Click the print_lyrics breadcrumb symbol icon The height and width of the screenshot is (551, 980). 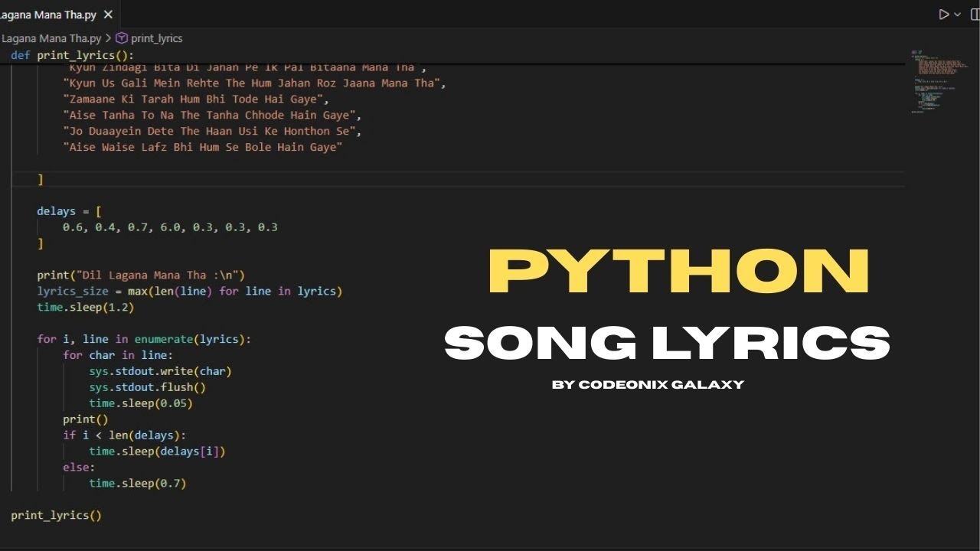pyautogui.click(x=122, y=37)
